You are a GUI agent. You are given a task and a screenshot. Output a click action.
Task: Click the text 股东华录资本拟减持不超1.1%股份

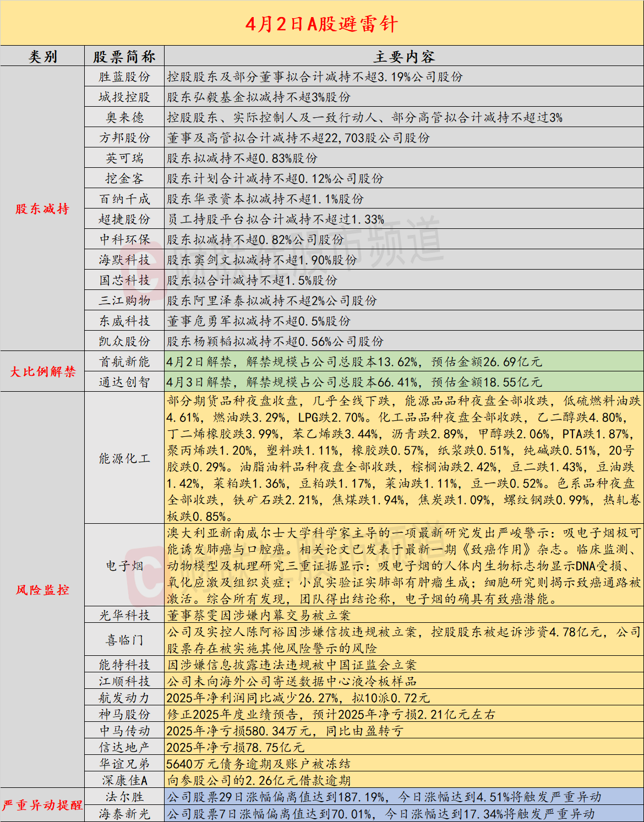coord(265,199)
